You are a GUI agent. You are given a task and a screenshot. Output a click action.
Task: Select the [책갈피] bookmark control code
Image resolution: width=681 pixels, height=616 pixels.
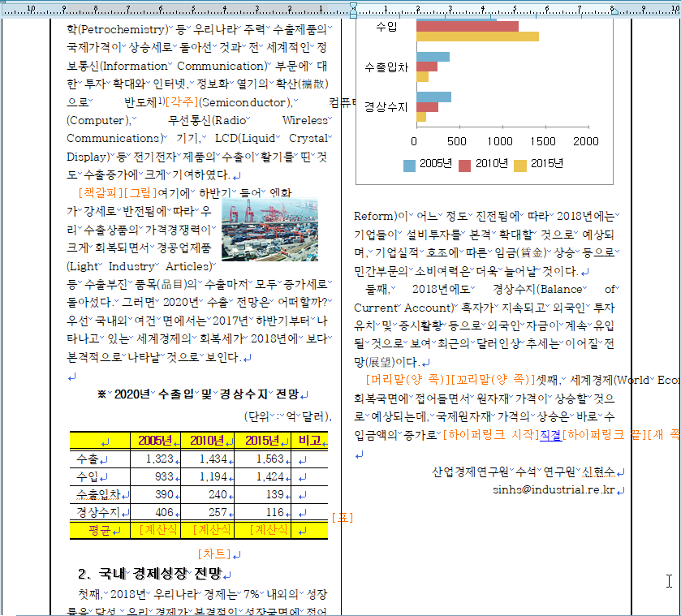pyautogui.click(x=101, y=192)
